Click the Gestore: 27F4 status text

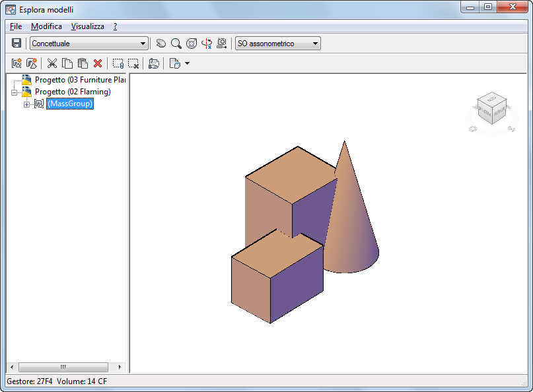[30, 381]
